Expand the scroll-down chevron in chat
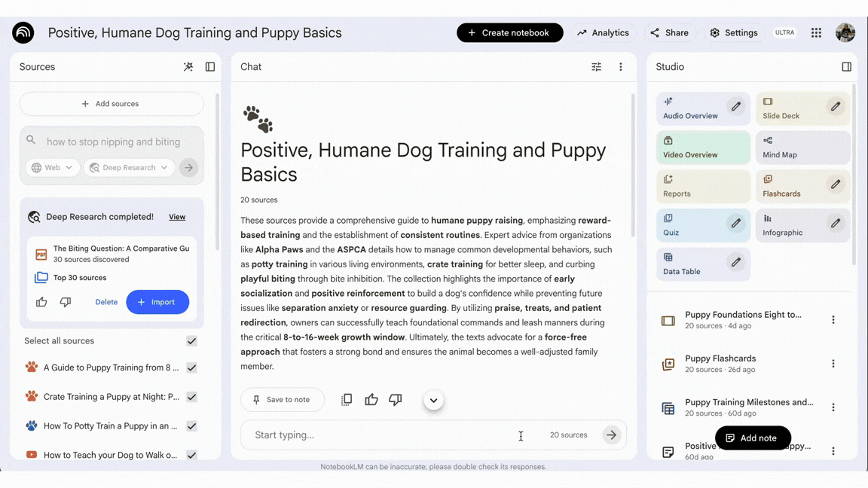868x488 pixels. coord(433,401)
